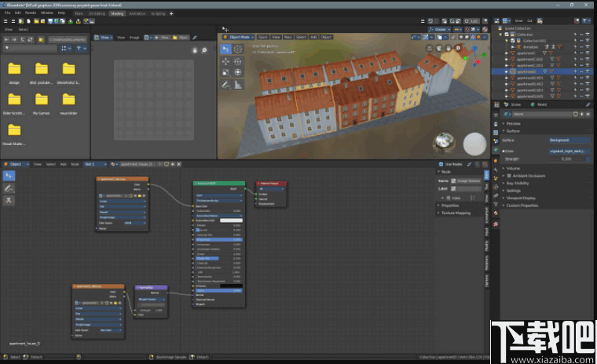Click the Render image icon in top toolbar
The image size is (597, 364).
[x=86, y=21]
